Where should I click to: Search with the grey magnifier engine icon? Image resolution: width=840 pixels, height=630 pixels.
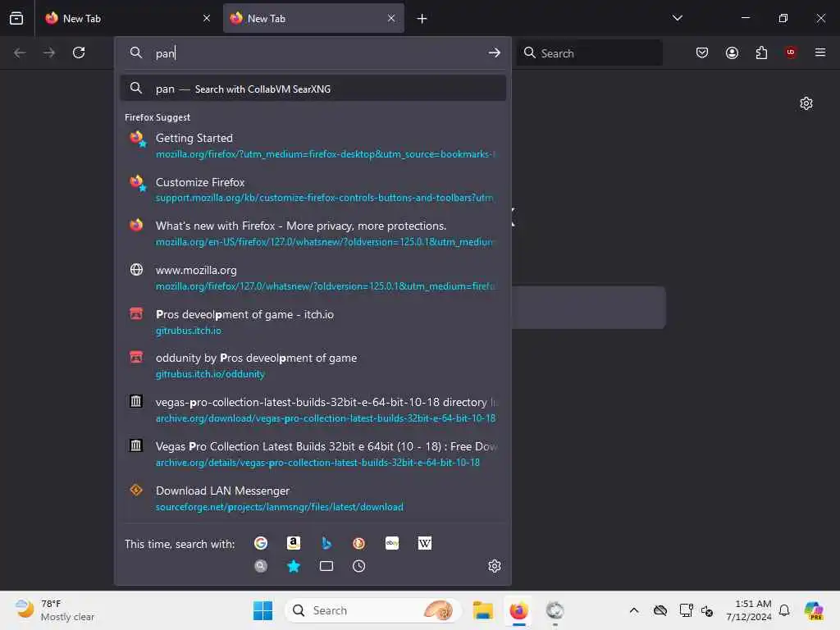coord(260,566)
